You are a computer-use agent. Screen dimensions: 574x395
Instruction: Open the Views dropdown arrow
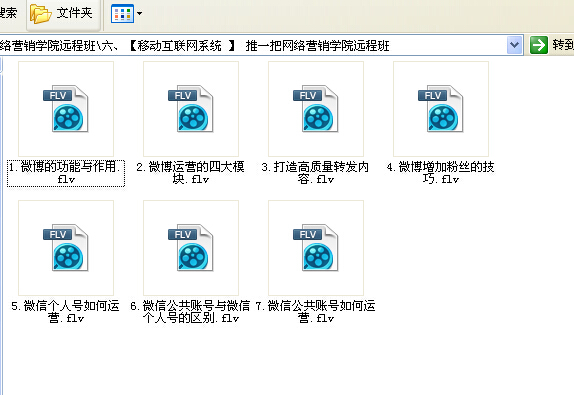click(x=139, y=14)
